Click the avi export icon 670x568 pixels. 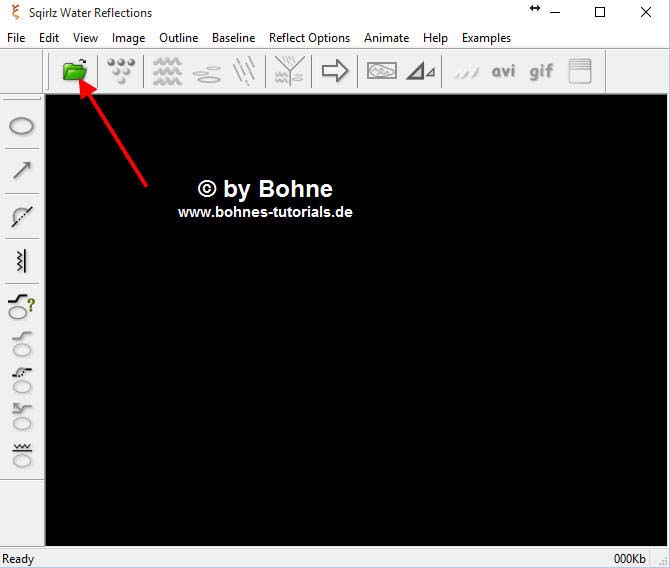(503, 72)
